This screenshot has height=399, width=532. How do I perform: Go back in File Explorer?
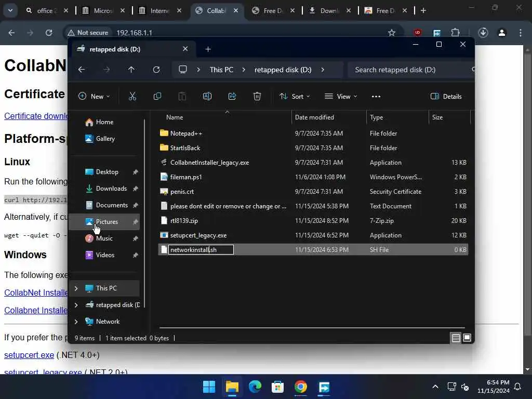pyautogui.click(x=82, y=70)
